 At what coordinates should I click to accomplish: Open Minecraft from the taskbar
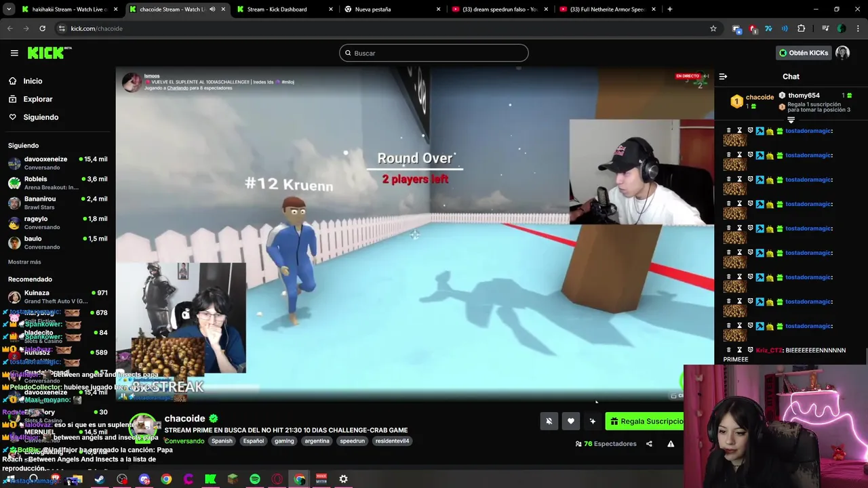(233, 479)
